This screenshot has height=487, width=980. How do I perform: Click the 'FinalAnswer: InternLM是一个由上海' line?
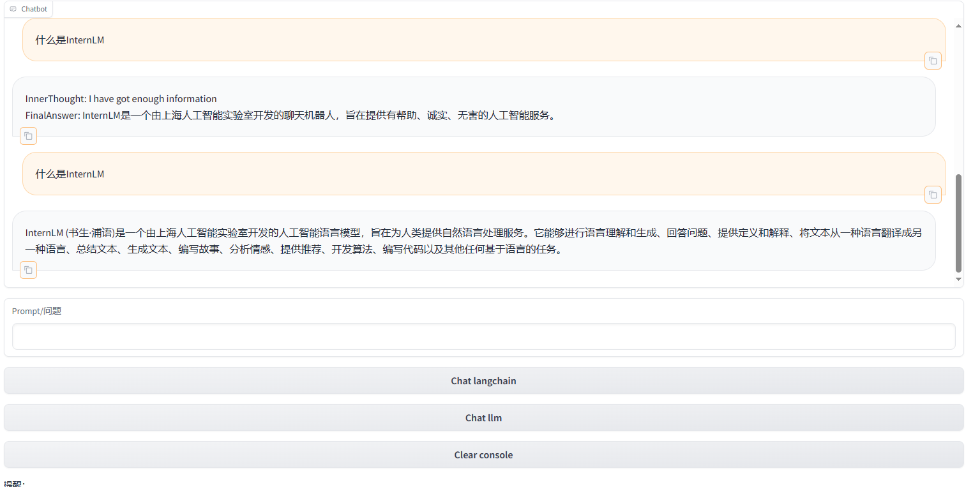coord(290,116)
